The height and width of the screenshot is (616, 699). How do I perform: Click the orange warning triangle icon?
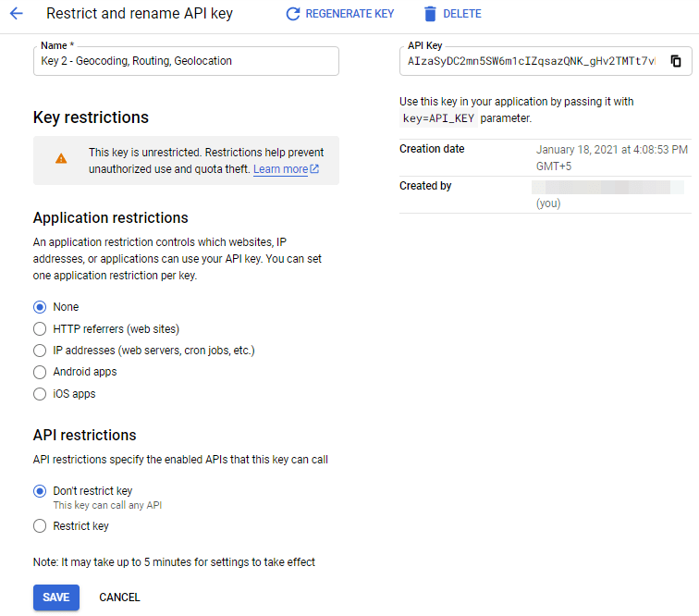61,158
